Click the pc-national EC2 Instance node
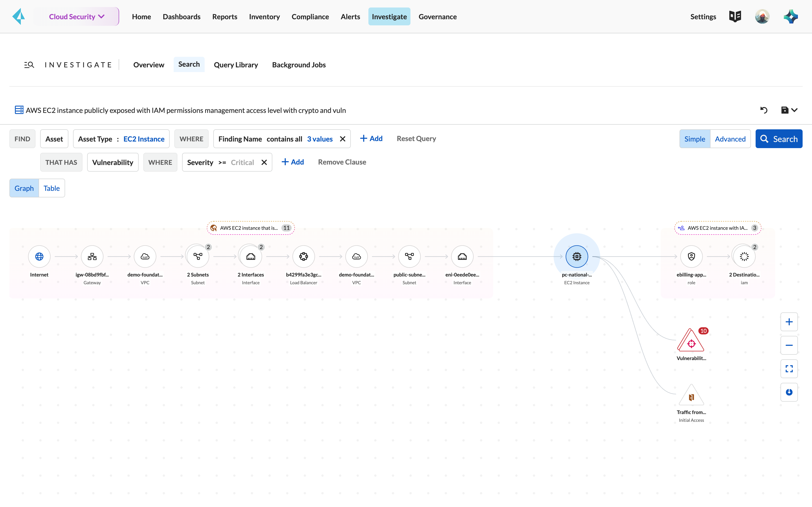 pos(576,257)
